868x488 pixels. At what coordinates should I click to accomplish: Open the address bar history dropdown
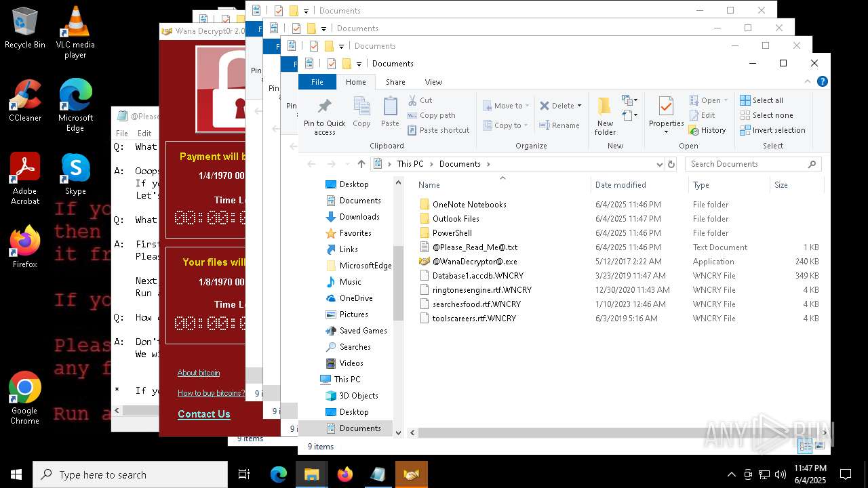point(659,164)
